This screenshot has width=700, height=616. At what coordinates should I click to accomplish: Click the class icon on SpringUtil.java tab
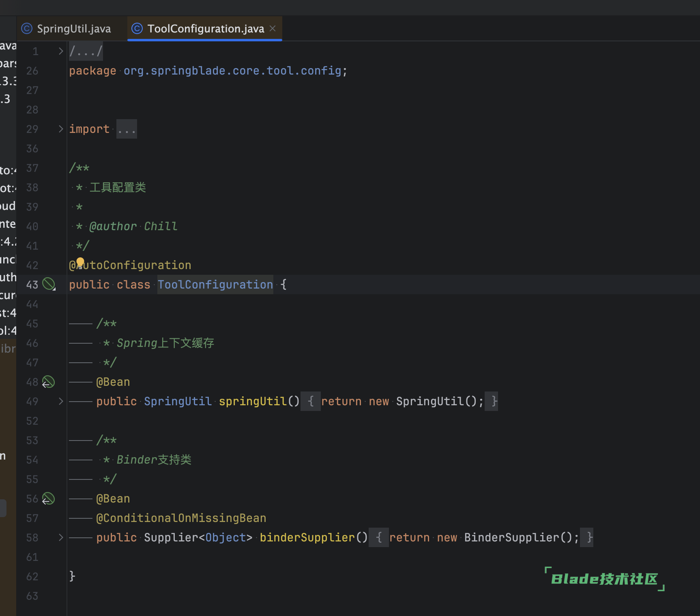point(27,29)
